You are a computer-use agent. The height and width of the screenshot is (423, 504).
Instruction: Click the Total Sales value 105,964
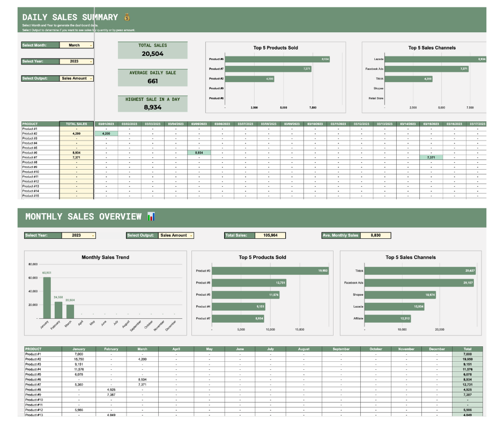[270, 235]
